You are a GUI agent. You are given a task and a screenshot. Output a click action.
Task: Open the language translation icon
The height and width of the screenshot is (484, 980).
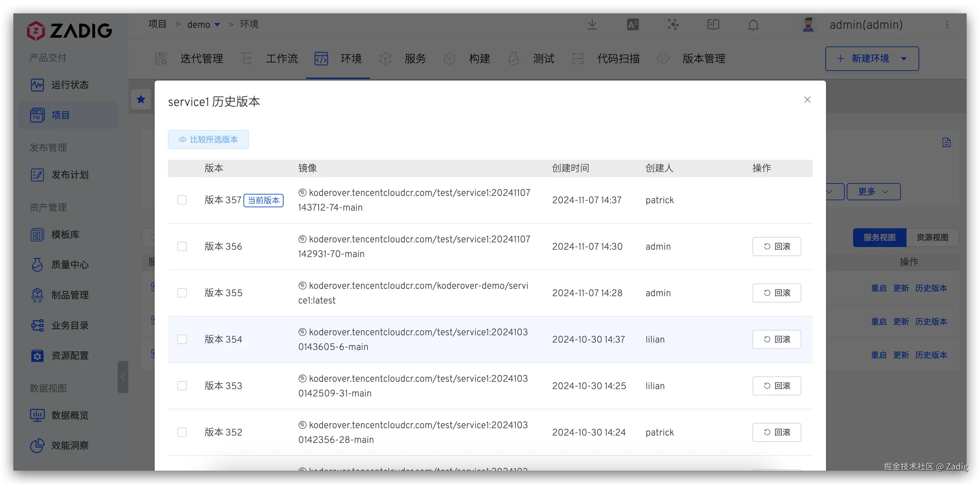tap(633, 25)
